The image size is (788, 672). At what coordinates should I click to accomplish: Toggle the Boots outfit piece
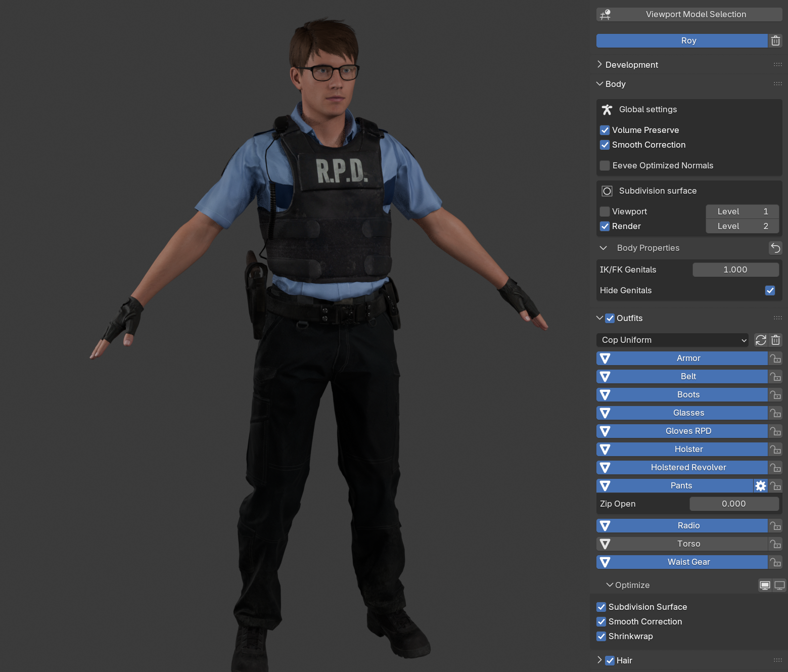pos(682,394)
